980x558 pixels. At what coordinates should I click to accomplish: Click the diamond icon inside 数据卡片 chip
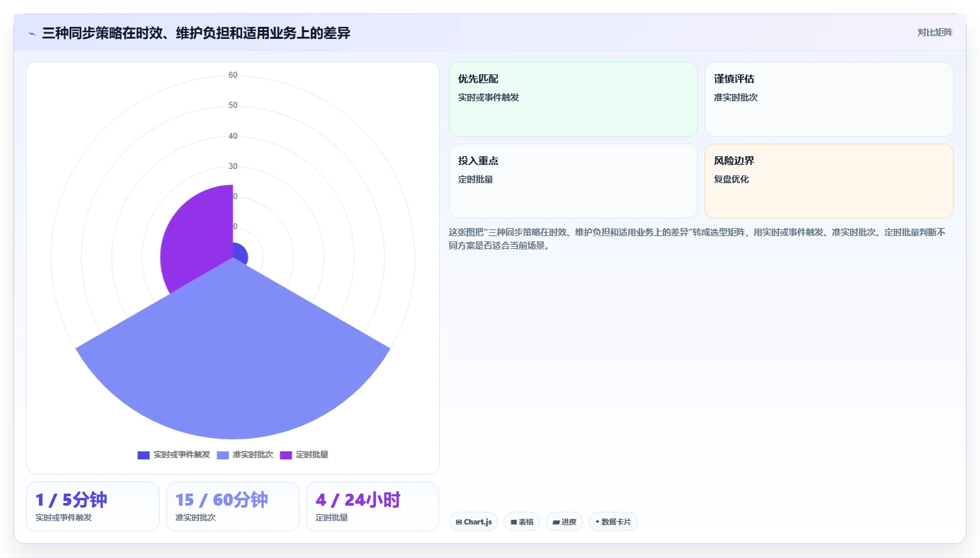(597, 522)
